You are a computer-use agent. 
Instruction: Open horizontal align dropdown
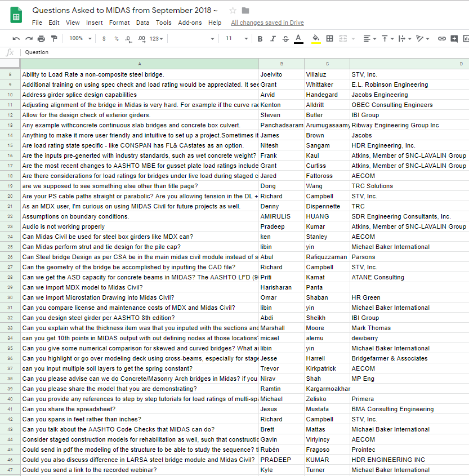pos(370,38)
